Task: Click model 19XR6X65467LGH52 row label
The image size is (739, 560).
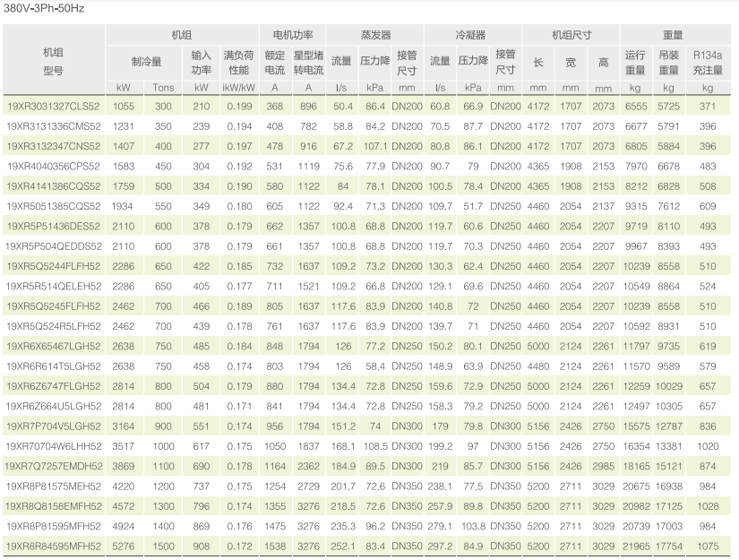Action: coord(54,345)
